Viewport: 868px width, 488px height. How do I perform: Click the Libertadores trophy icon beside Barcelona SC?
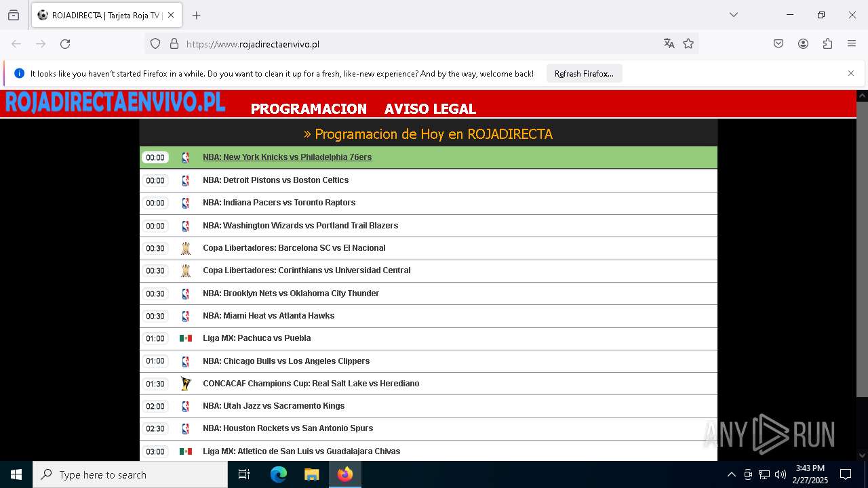[x=185, y=248]
